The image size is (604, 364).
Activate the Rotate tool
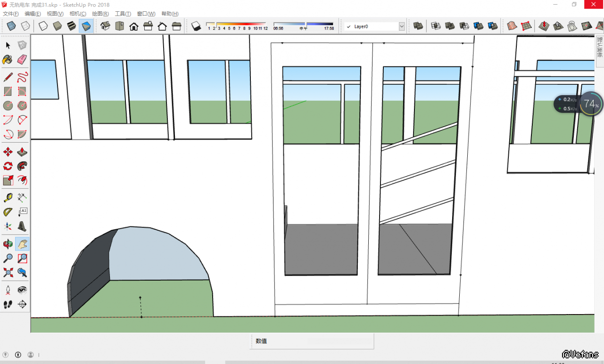[8, 166]
